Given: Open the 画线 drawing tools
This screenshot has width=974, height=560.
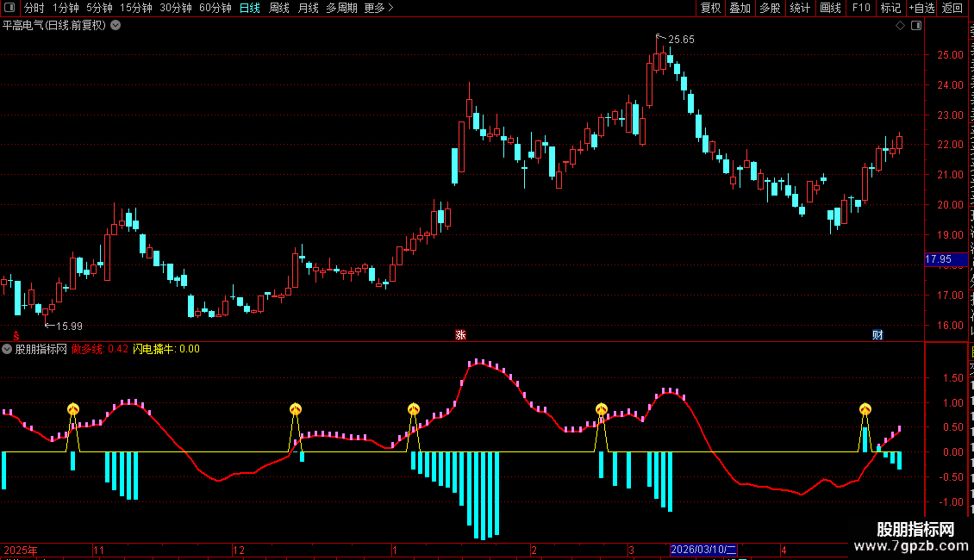Looking at the screenshot, I should (x=831, y=8).
